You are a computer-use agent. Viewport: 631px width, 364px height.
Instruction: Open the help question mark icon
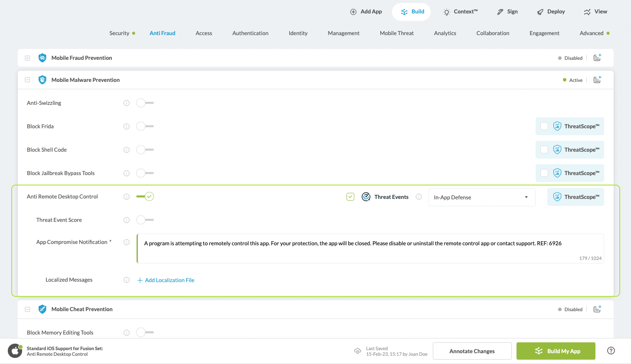(x=611, y=351)
